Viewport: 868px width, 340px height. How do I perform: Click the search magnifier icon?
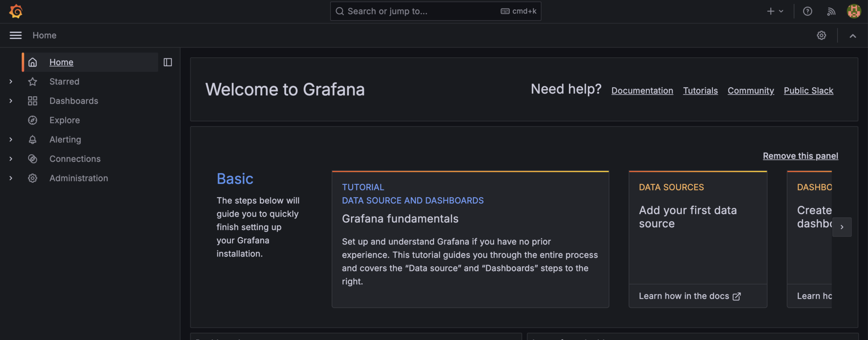point(339,11)
